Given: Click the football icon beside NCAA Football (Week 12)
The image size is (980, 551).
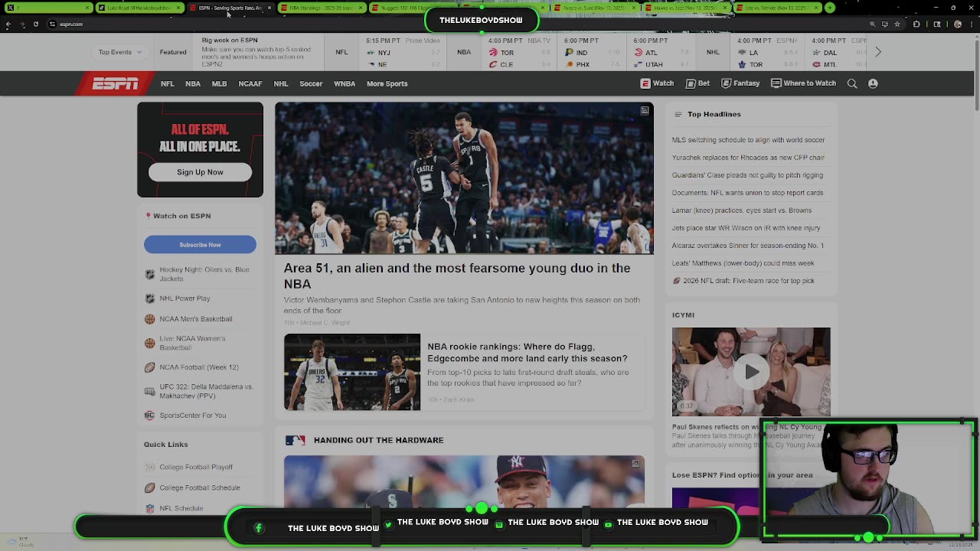Looking at the screenshot, I should [x=149, y=367].
